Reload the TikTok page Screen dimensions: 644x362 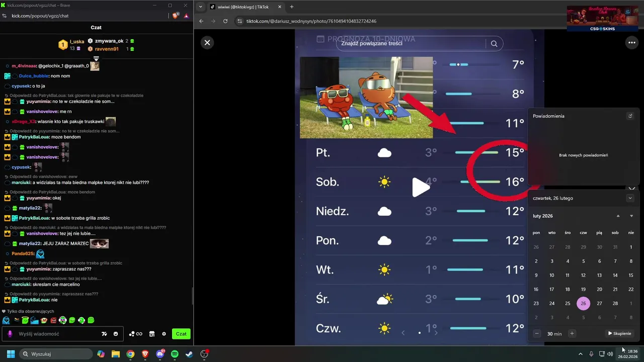coord(225,21)
